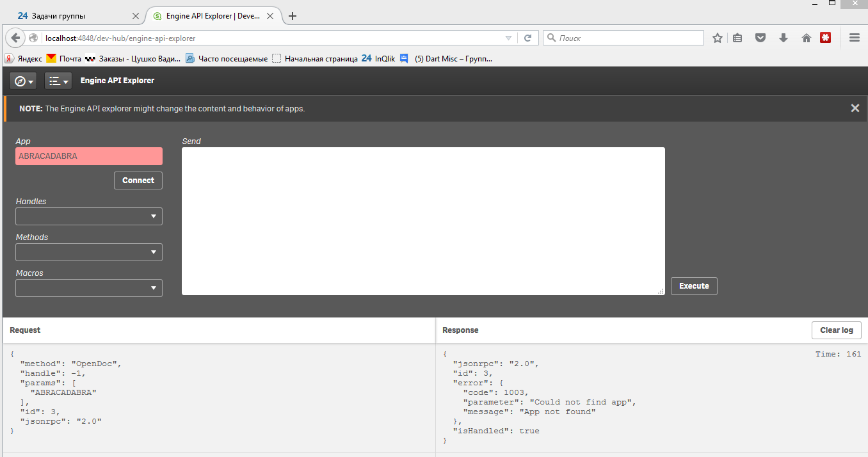
Task: Clear the response log
Action: [836, 330]
